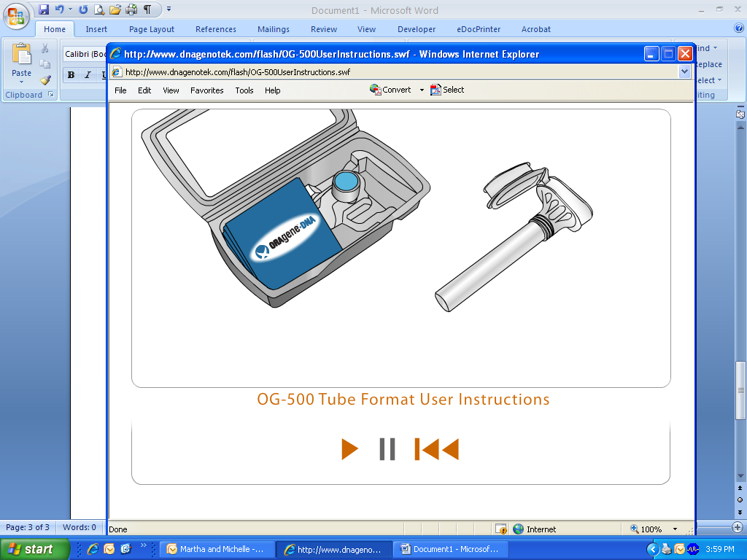Expand hidden system tray icons arrow

[653, 549]
